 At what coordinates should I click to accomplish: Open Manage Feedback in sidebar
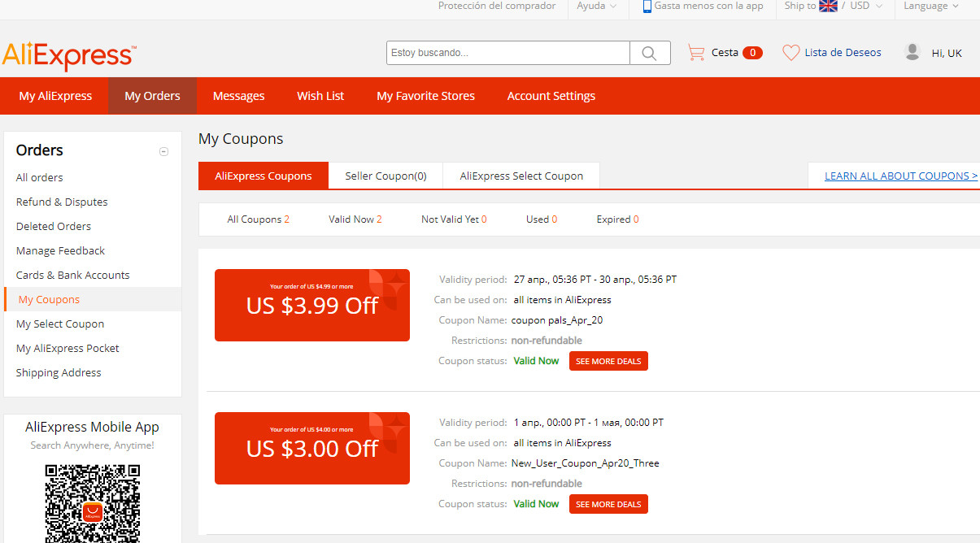(60, 250)
